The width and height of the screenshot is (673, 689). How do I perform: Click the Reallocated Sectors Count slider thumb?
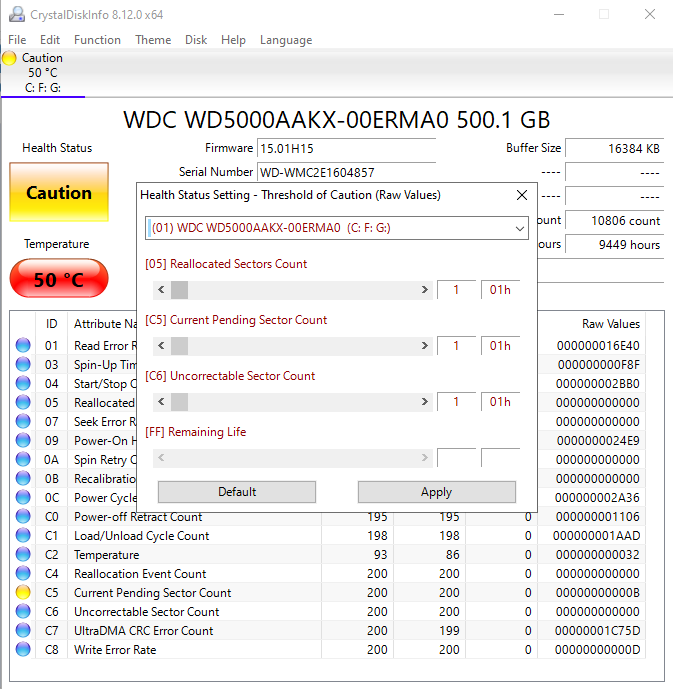pyautogui.click(x=179, y=290)
